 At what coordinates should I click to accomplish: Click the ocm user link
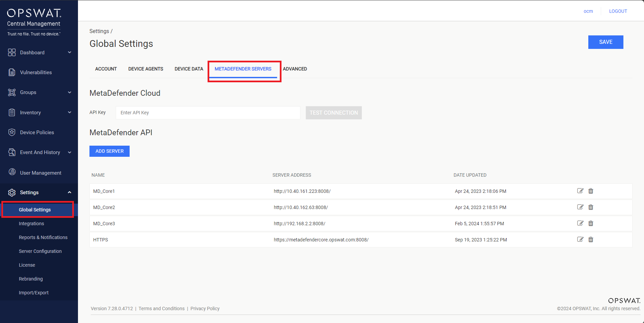click(588, 11)
